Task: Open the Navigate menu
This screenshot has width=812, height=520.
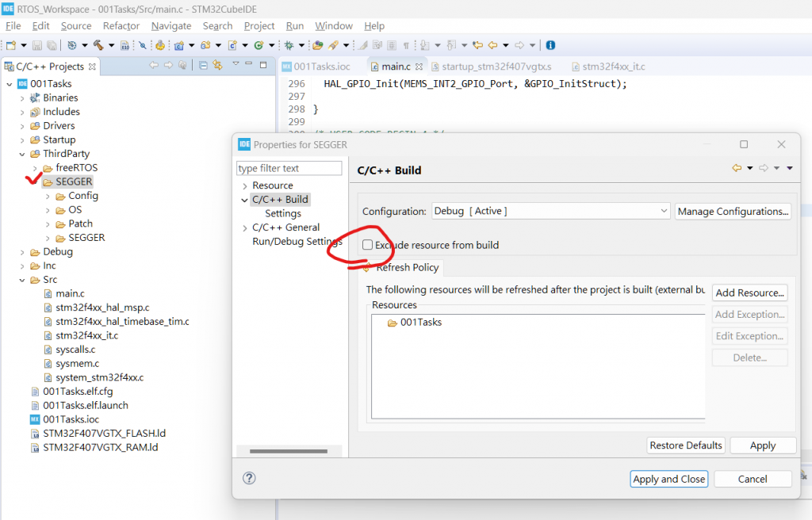Action: (x=171, y=26)
